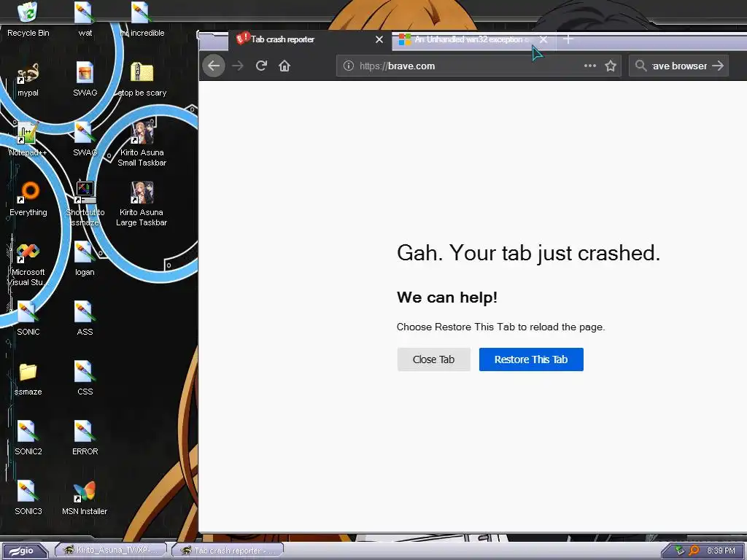Launch the MSN Installer shortcut
The width and height of the screenshot is (747, 560).
pos(85,497)
